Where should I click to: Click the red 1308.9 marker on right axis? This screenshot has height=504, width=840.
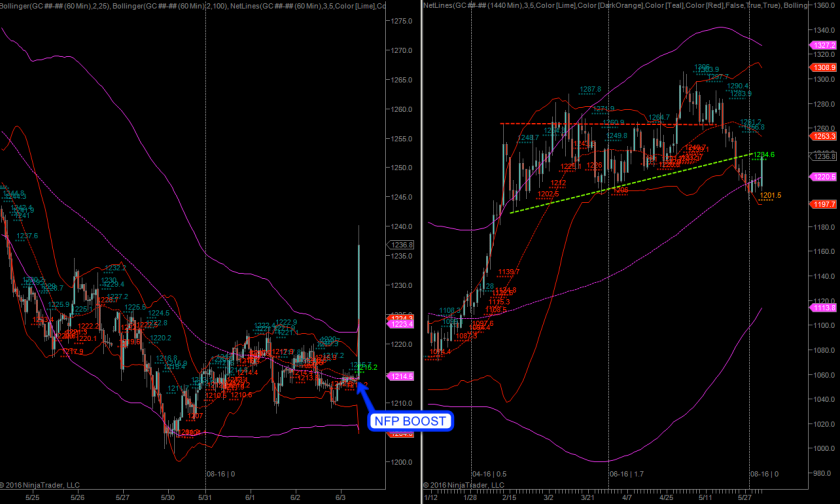pyautogui.click(x=823, y=67)
